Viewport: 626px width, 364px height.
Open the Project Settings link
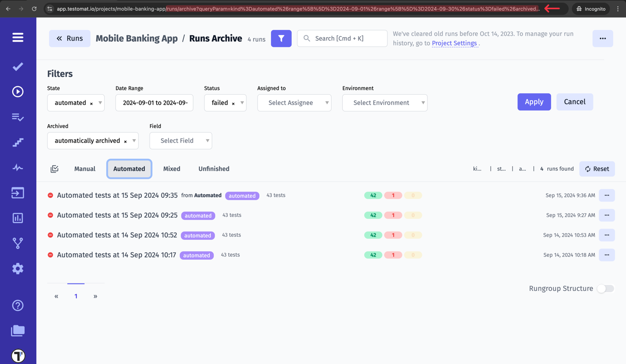pyautogui.click(x=454, y=43)
